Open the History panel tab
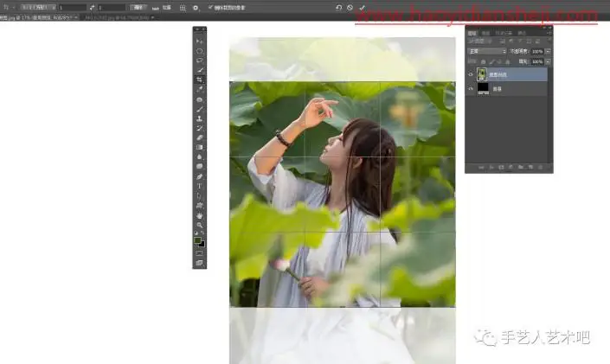 [504, 33]
